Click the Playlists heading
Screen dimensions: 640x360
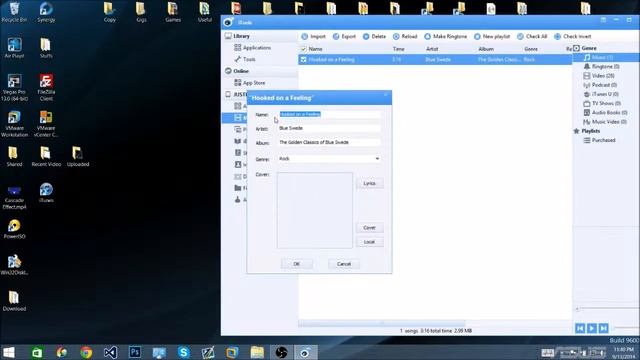(591, 131)
